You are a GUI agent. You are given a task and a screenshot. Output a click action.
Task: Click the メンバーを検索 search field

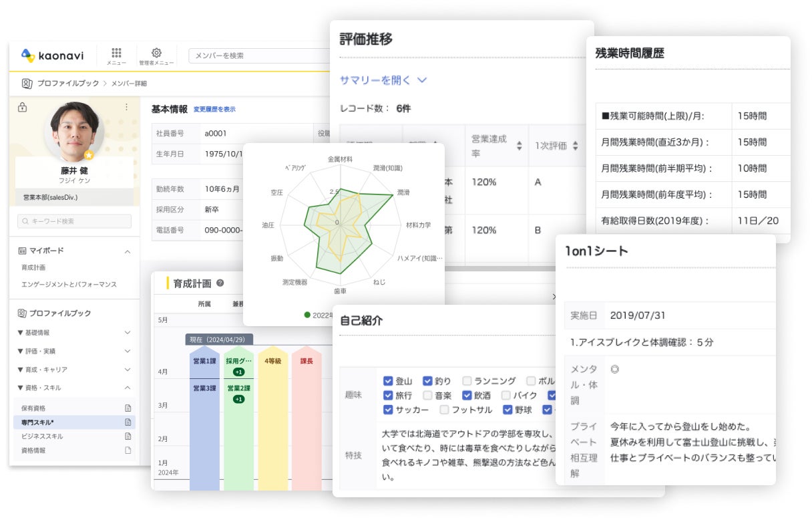click(x=259, y=55)
